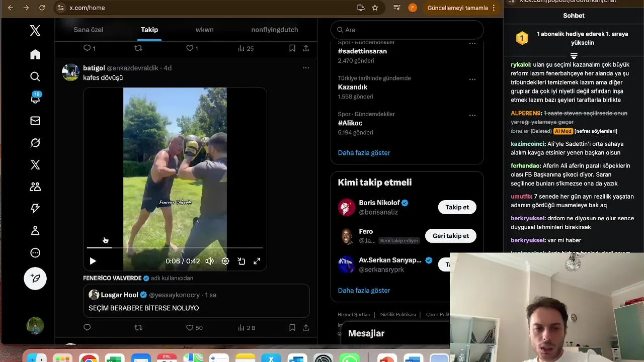Open more menu for #Alikoc trend
Screen dimensions: 644x362
tap(472, 115)
